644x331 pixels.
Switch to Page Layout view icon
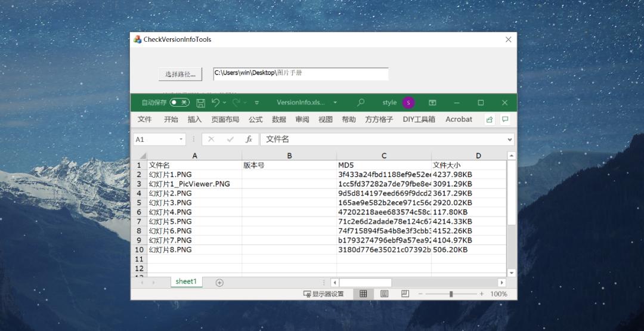click(385, 293)
